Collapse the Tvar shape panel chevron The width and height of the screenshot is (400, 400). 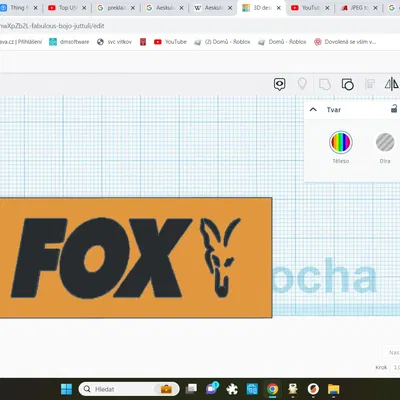(313, 109)
